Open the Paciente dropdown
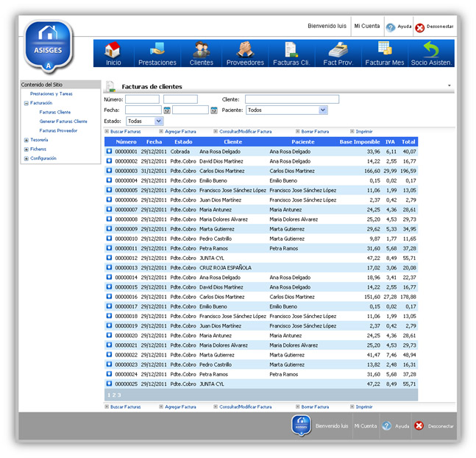The height and width of the screenshot is (458, 476). point(286,110)
